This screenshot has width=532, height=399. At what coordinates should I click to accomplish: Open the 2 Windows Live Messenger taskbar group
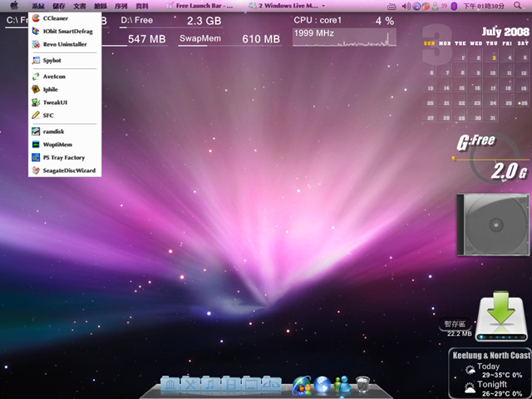coord(287,6)
